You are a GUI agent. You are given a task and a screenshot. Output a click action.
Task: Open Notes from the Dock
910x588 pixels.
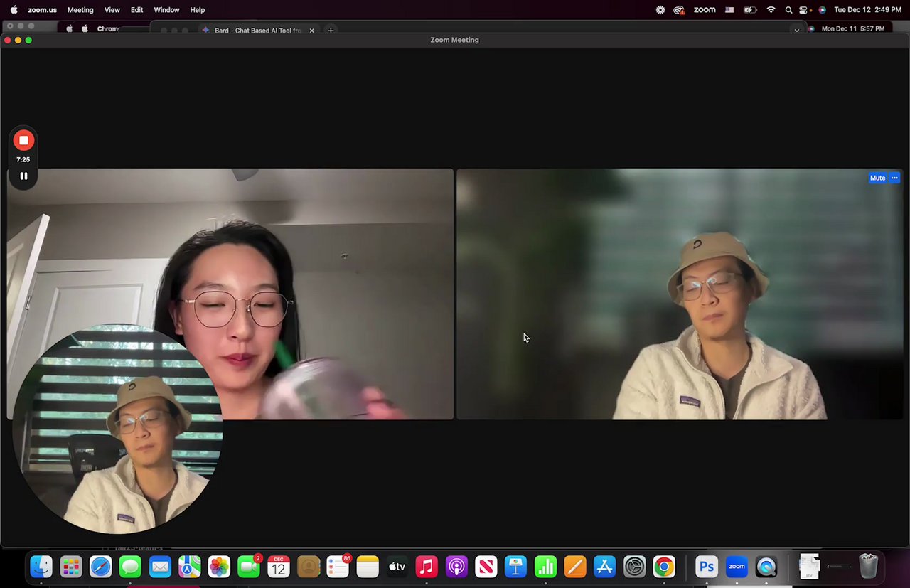(368, 567)
